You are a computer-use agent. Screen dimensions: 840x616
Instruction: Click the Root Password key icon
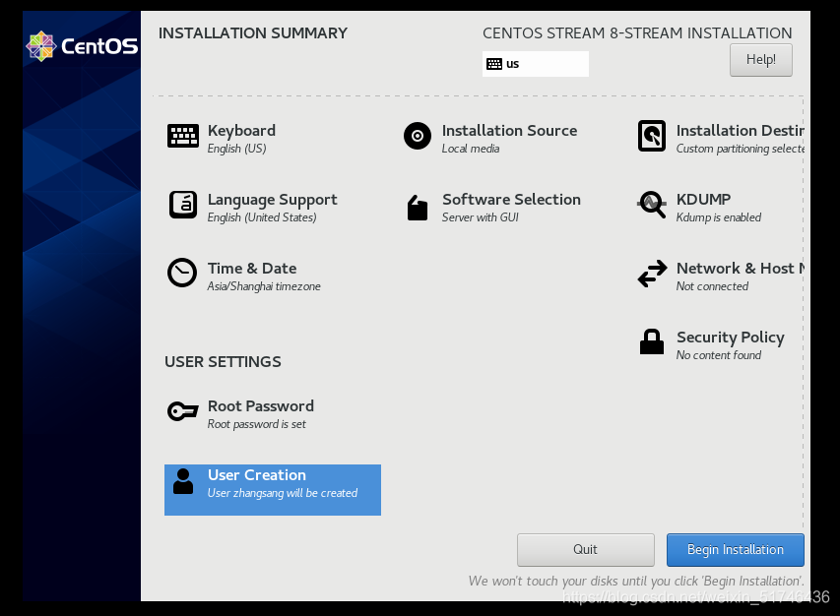click(183, 411)
